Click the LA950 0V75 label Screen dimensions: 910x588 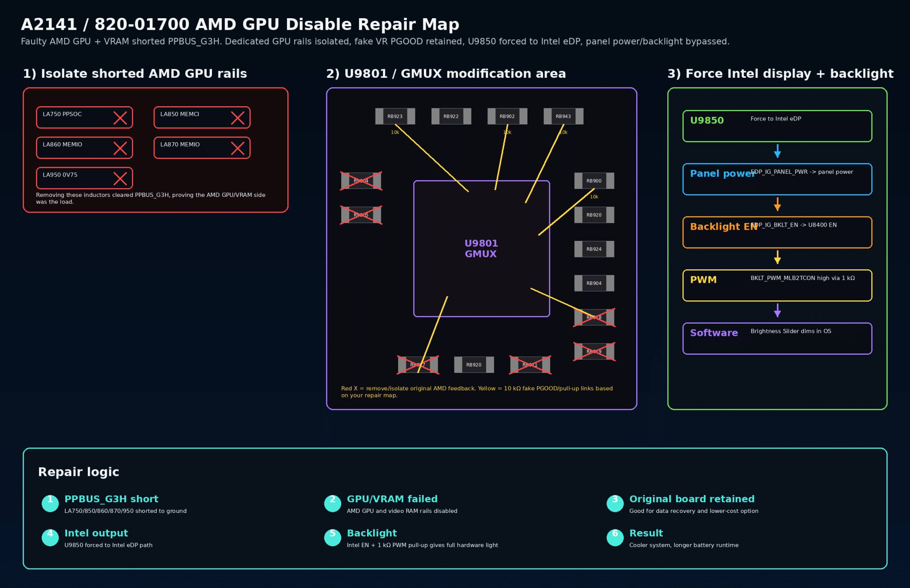pos(60,175)
